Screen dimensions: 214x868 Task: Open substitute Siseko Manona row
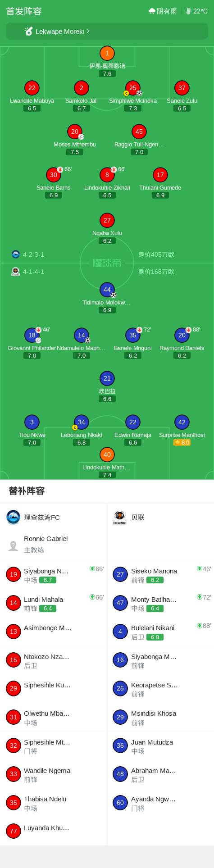(160, 575)
